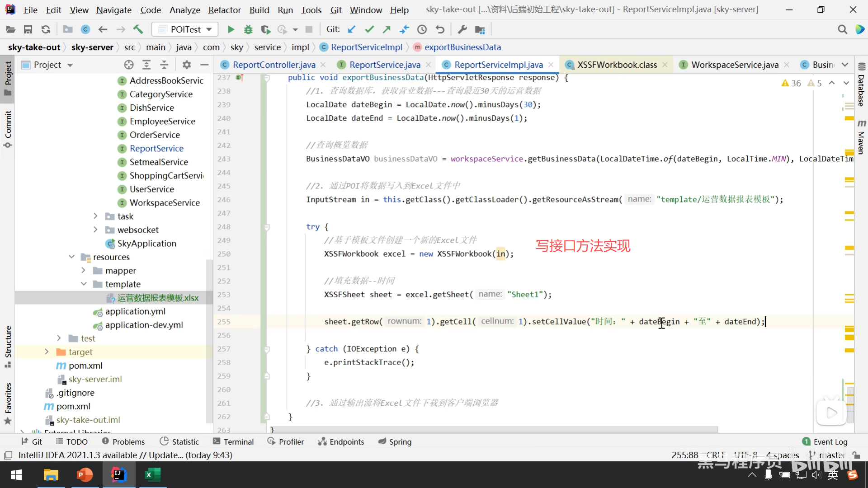Click Select Opened File target icon
The image size is (868, 488).
click(129, 65)
